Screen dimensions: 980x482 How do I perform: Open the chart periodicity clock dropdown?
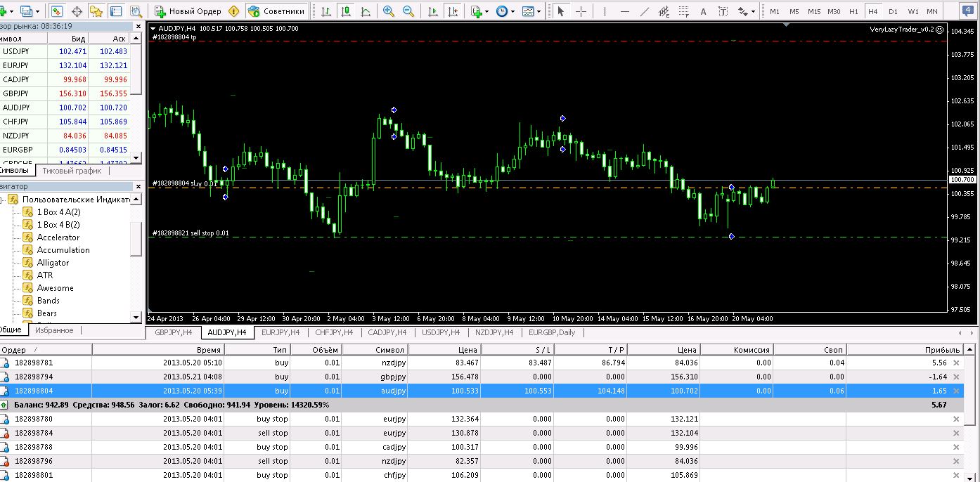click(505, 11)
